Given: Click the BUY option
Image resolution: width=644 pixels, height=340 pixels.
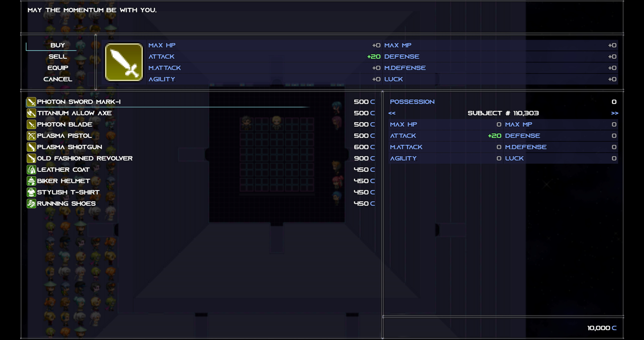Looking at the screenshot, I should [57, 45].
